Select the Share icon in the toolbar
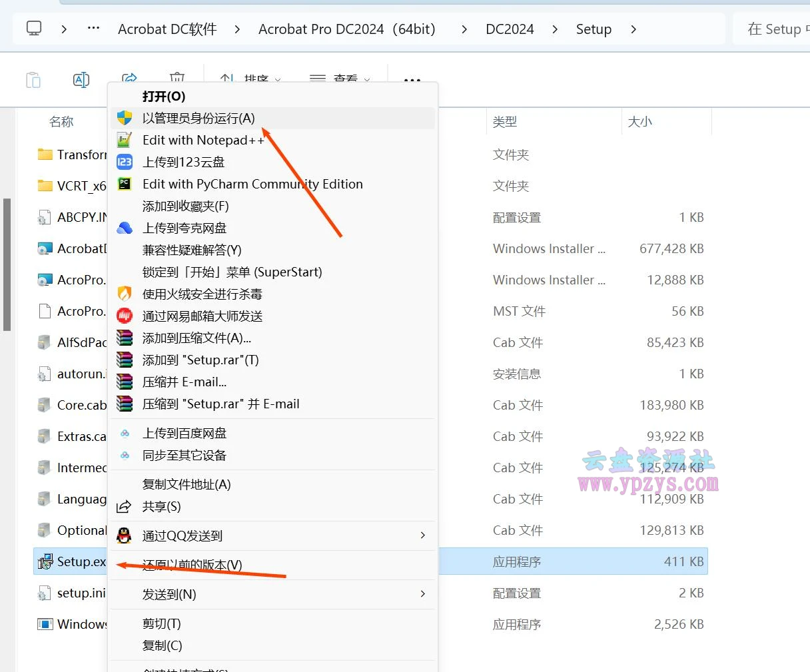Viewport: 810px width, 672px height. [131, 79]
